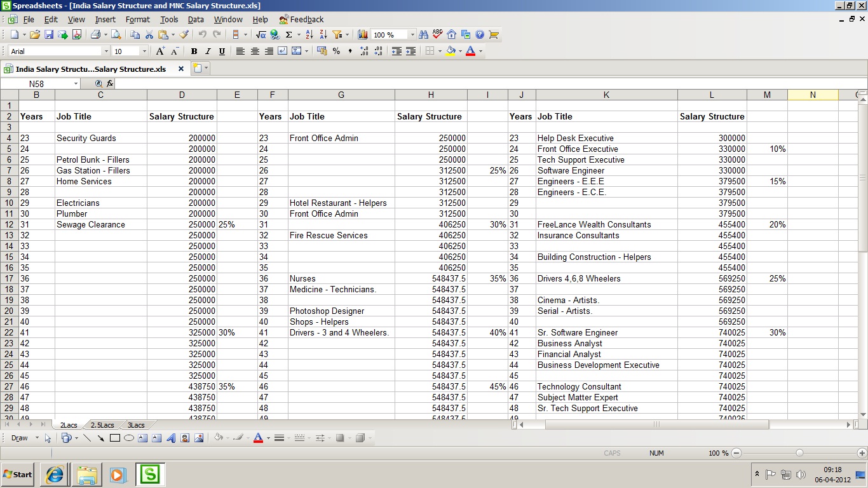
Task: Open the new document tab dropdown arrow
Action: coord(206,69)
